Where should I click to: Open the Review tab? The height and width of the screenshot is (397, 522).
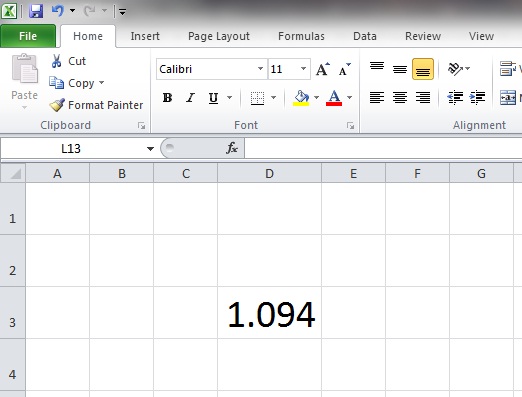[423, 36]
